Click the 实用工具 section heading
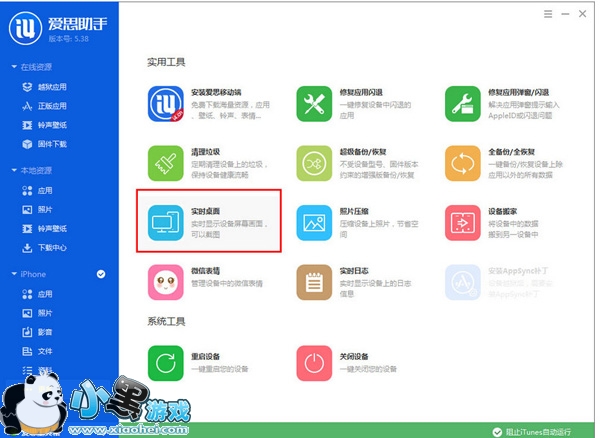The image size is (600, 438). tap(166, 62)
